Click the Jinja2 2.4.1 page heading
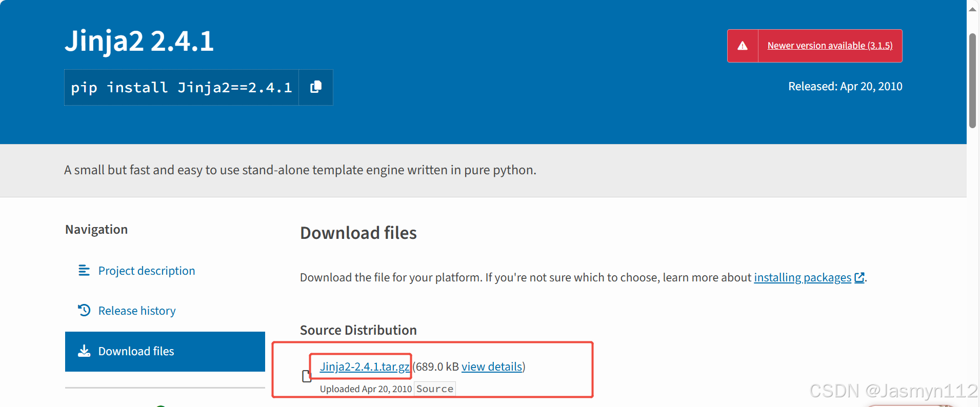The image size is (980, 407). 139,41
